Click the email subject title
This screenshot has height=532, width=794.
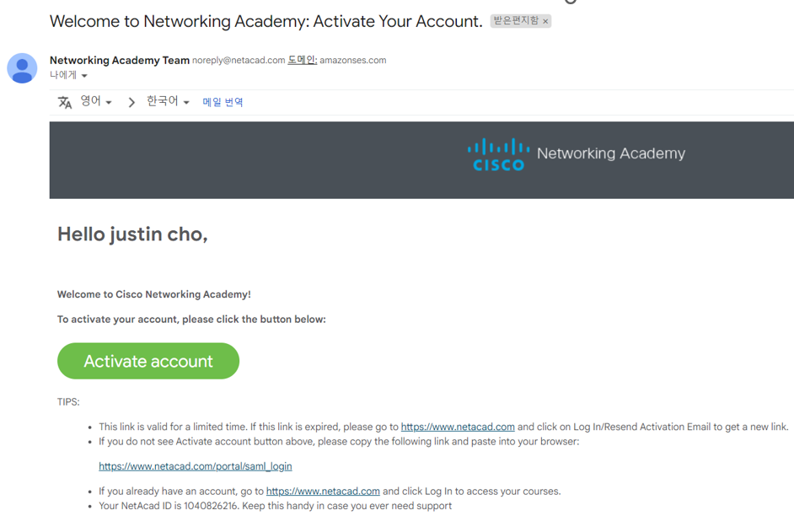[x=266, y=21]
